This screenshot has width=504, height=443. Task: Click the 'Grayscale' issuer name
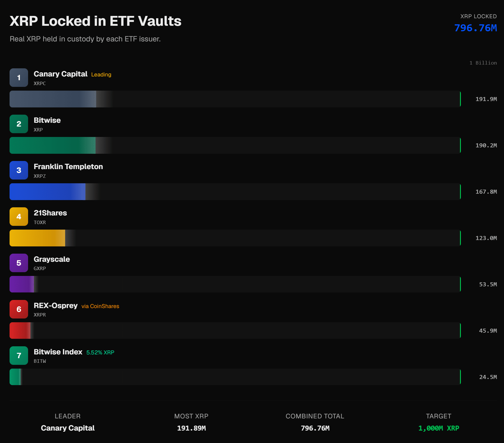[x=52, y=259]
